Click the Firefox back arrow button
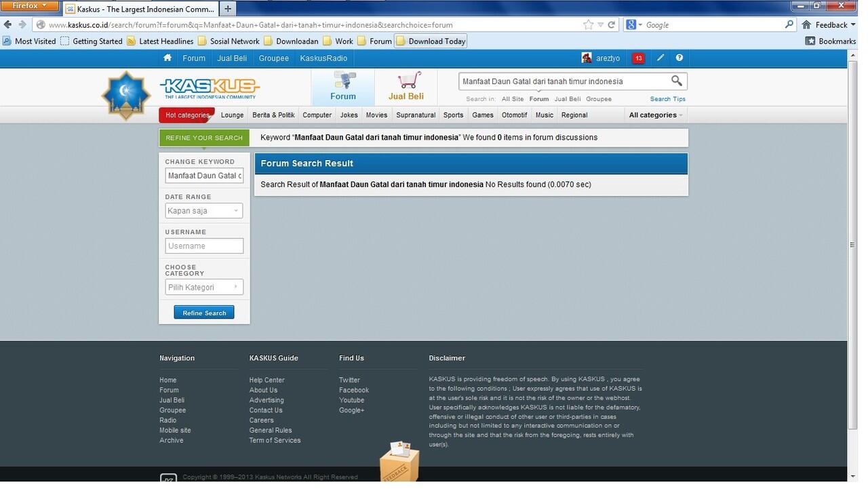The height and width of the screenshot is (491, 868). (7, 24)
